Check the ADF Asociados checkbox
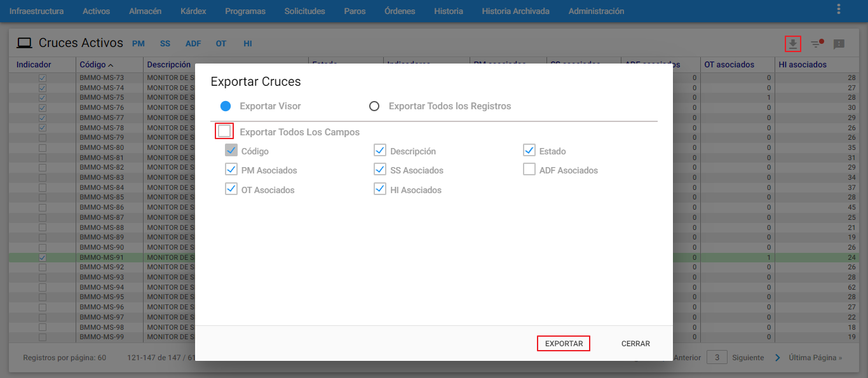 coord(529,170)
